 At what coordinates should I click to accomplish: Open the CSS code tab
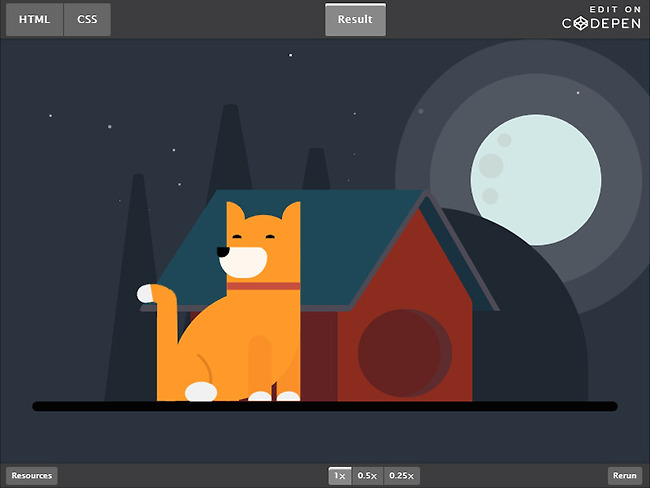[87, 19]
